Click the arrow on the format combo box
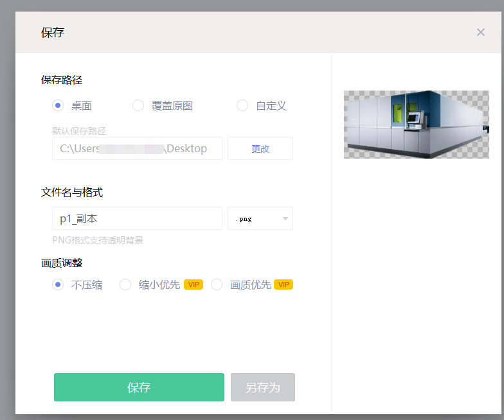 click(285, 218)
